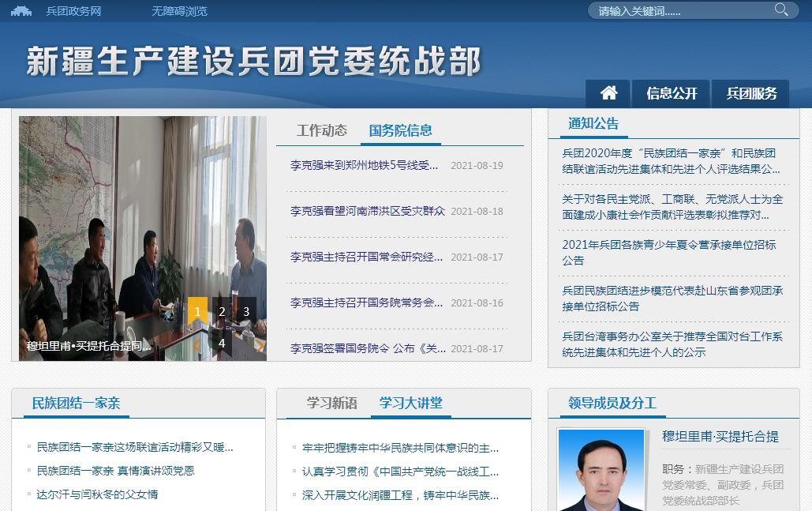812x511 pixels.
Task: Show previous slide with left orange arrow
Action: coord(197,344)
